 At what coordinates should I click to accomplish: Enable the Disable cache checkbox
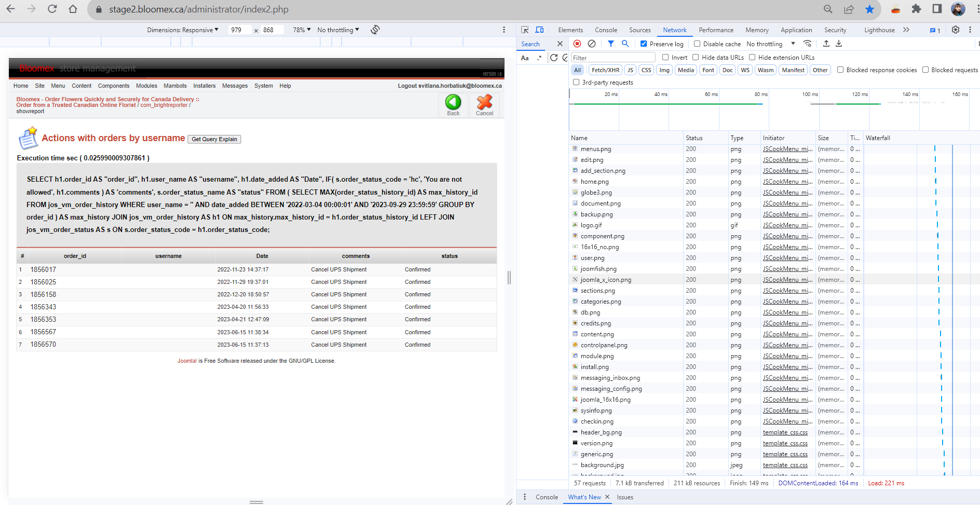(x=697, y=44)
